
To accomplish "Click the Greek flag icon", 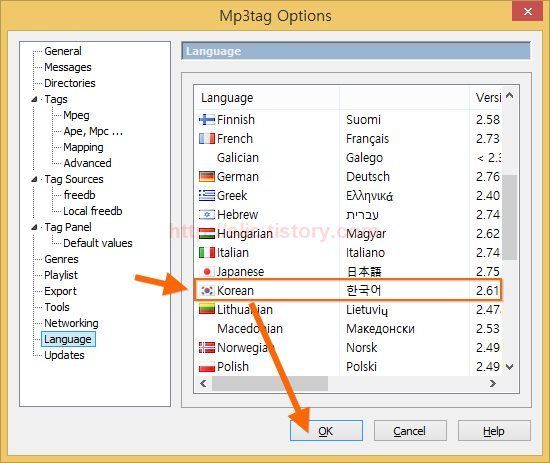I will [x=207, y=195].
